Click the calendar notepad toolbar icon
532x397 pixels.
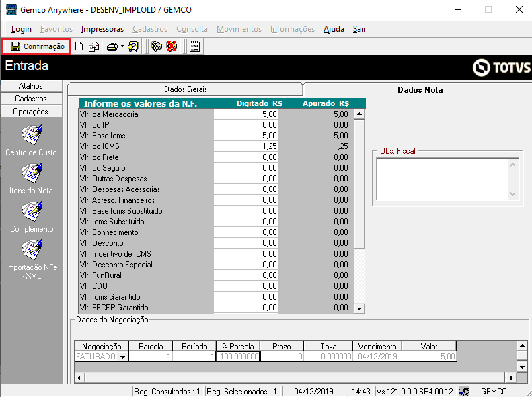194,46
